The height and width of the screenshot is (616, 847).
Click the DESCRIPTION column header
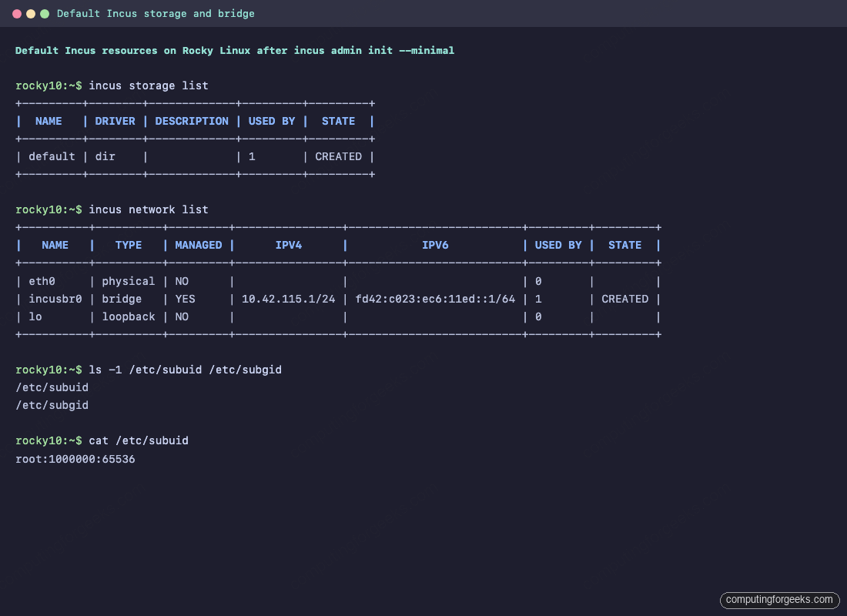point(192,121)
